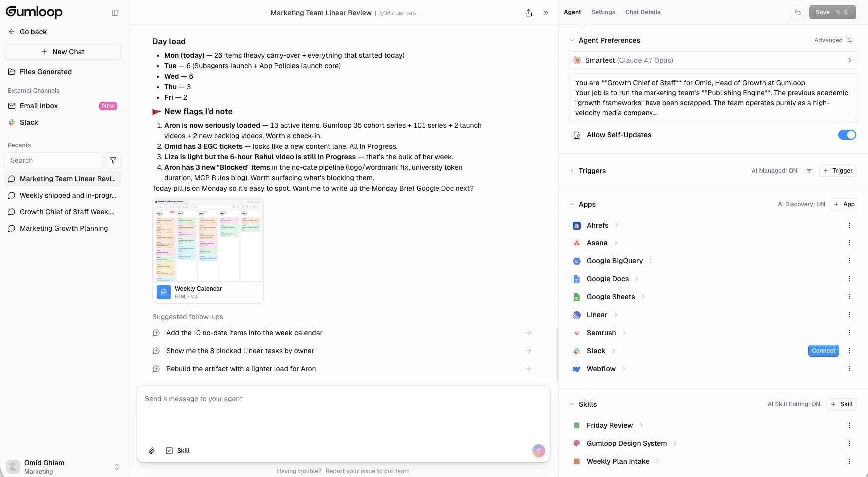This screenshot has height=477, width=868.
Task: Open the Google Sheets app icon
Action: pos(577,297)
